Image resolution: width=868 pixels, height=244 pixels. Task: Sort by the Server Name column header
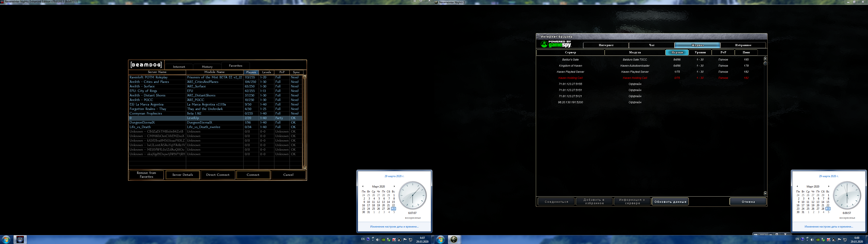coord(157,72)
